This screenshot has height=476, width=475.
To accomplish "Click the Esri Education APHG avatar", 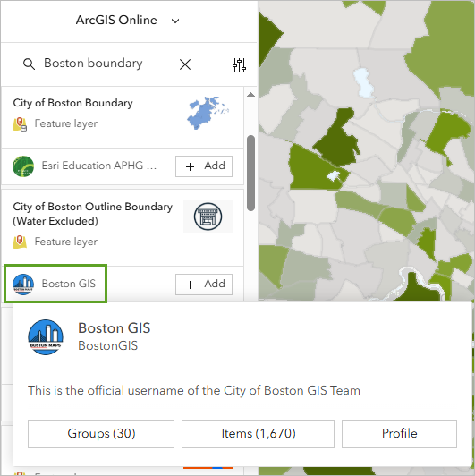I will pyautogui.click(x=23, y=166).
